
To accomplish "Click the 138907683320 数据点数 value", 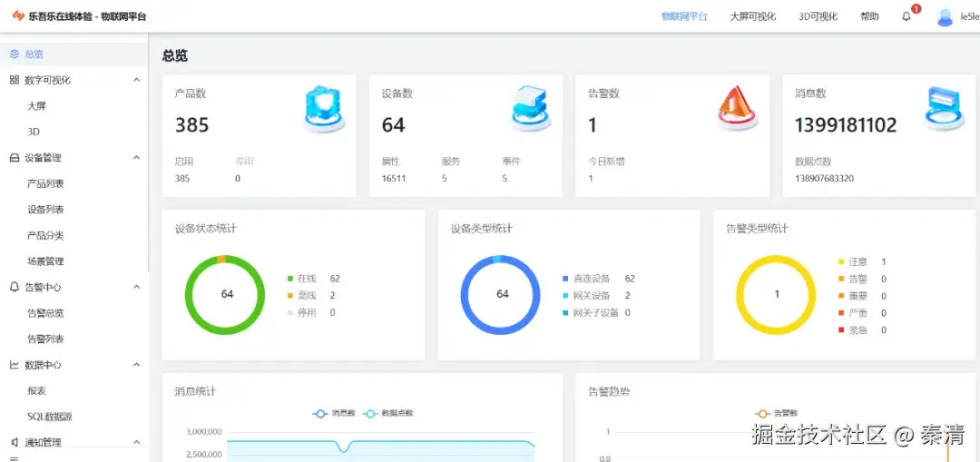I will 824,178.
